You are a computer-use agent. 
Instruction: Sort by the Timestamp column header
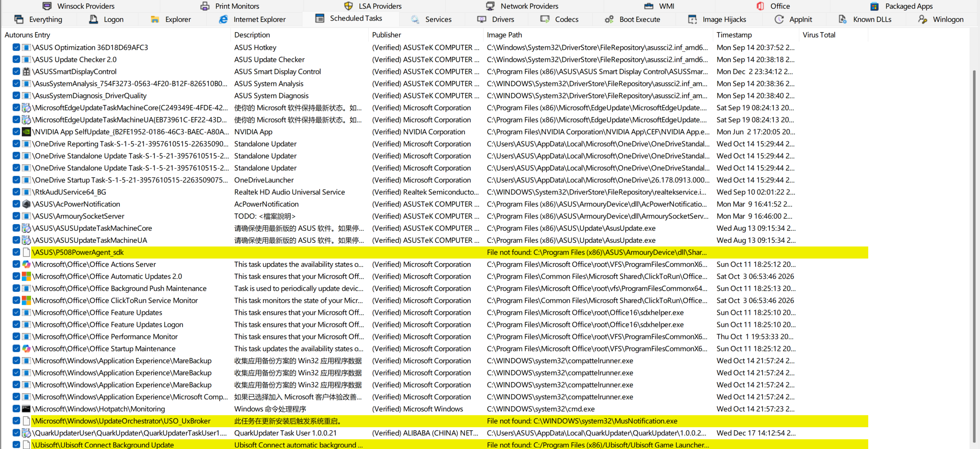[x=756, y=35]
